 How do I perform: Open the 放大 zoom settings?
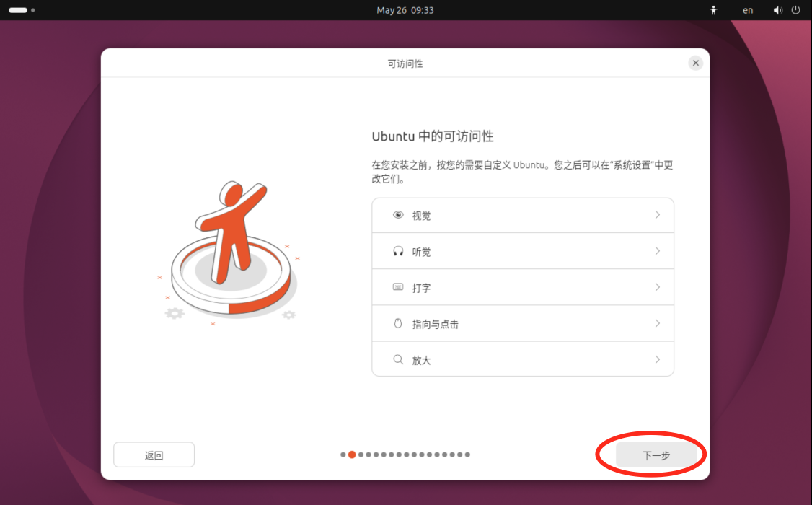tap(523, 359)
